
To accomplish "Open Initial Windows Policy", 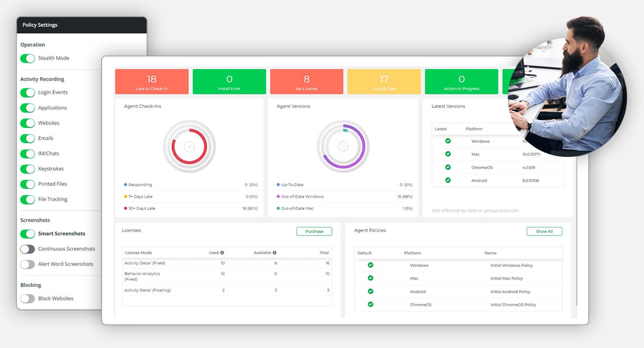I will tap(511, 265).
